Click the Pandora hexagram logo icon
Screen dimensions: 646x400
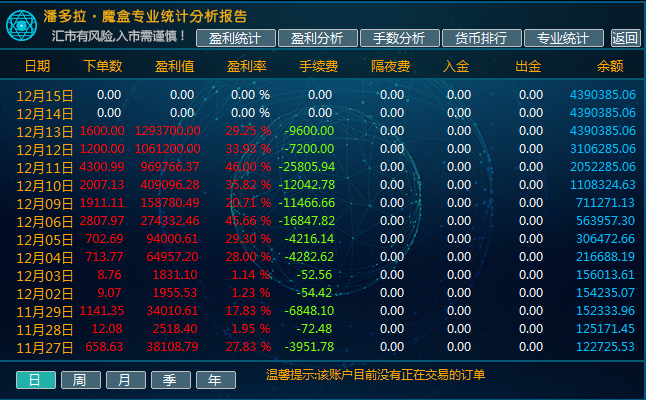point(21,26)
